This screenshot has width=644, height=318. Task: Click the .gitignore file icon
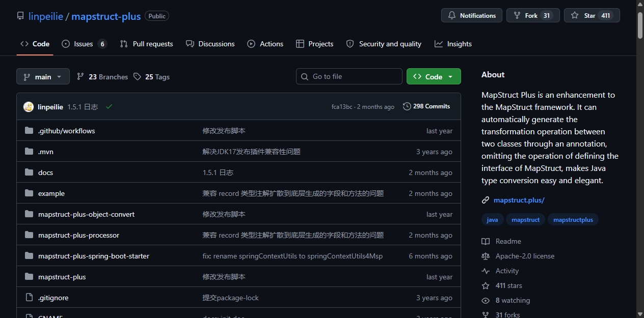click(29, 298)
